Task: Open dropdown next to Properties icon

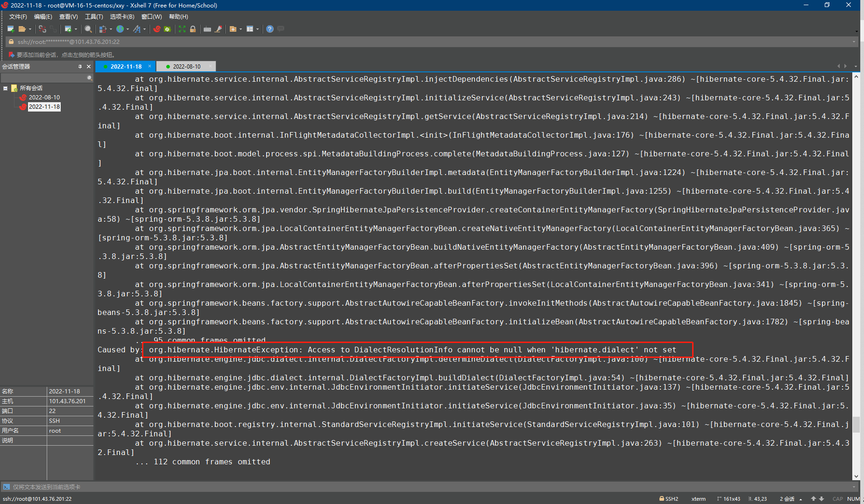Action: [76, 29]
